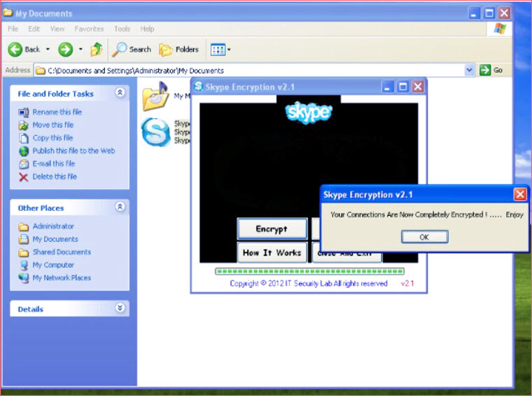Click the Administrator folder icon

pyautogui.click(x=23, y=226)
